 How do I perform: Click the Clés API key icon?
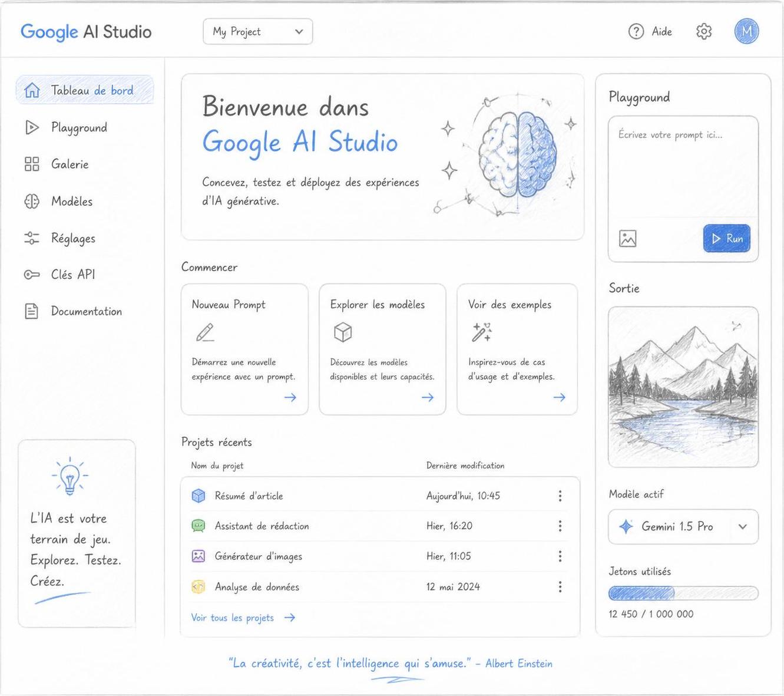click(x=32, y=275)
